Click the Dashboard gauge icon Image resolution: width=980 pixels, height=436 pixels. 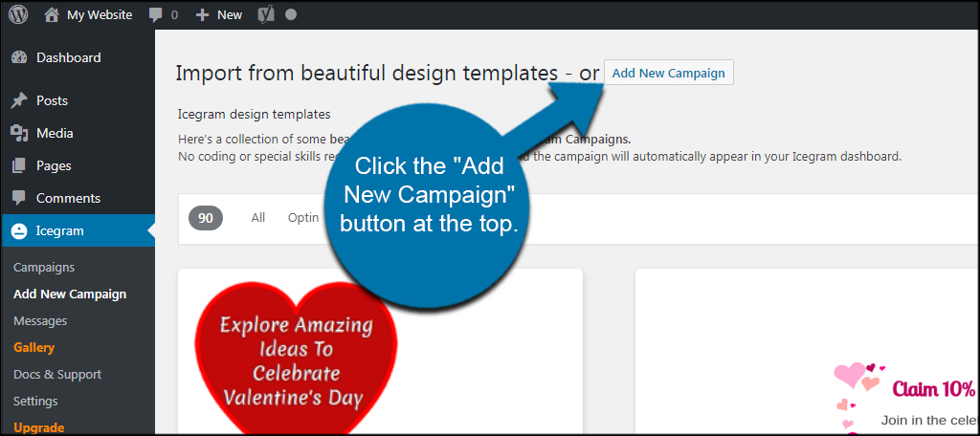pos(19,57)
